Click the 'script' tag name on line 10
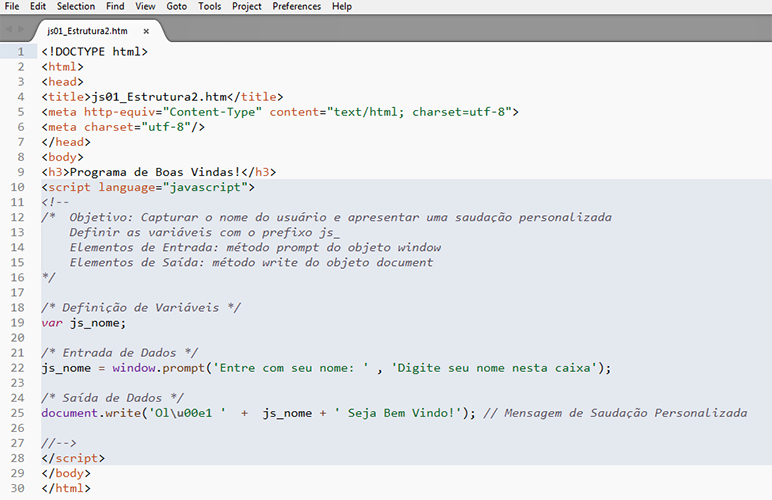 [69, 188]
